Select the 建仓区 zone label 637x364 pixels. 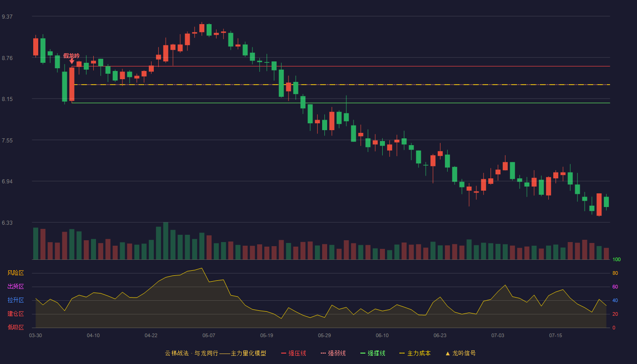(x=15, y=314)
